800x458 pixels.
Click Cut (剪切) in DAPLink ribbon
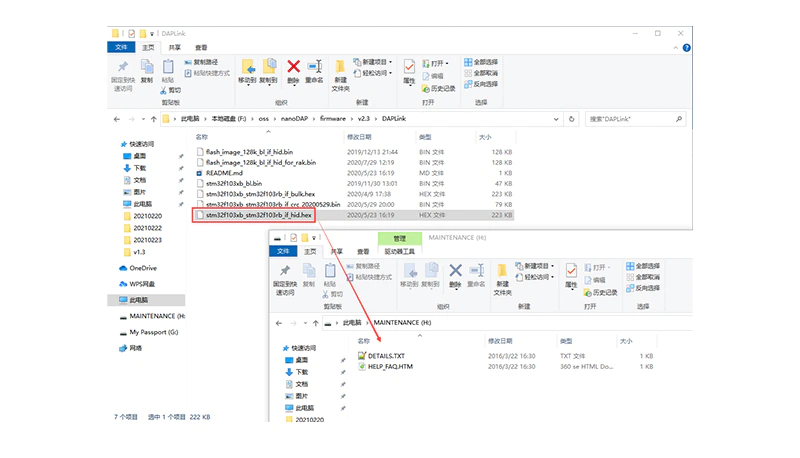(x=170, y=90)
